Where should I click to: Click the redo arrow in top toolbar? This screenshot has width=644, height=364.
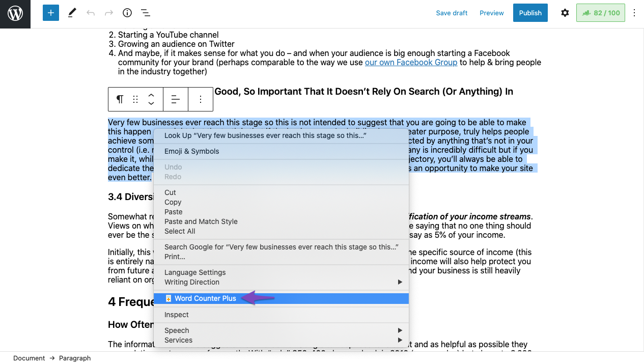pyautogui.click(x=109, y=13)
